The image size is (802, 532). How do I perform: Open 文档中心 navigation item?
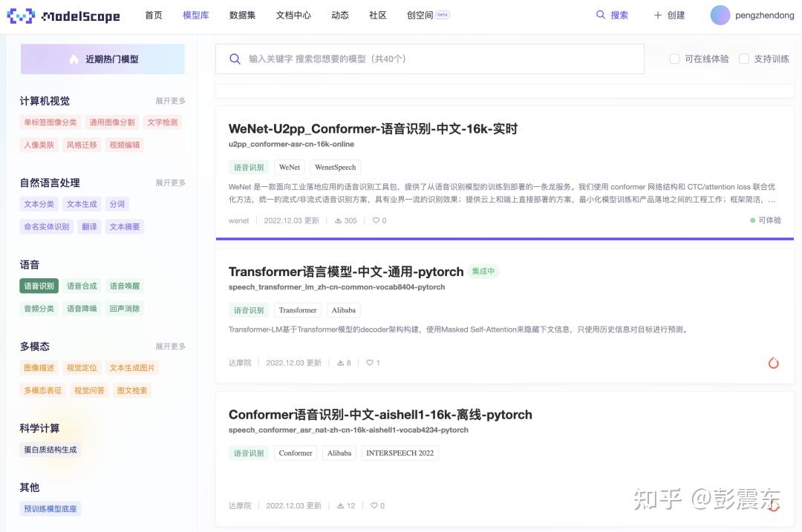(x=293, y=16)
